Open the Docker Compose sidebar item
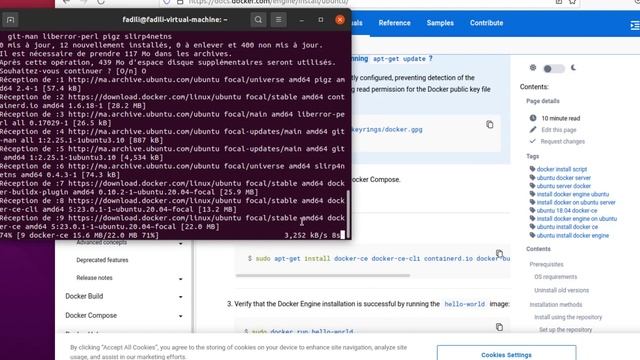Screen dimensions: 640x360 pos(91,315)
